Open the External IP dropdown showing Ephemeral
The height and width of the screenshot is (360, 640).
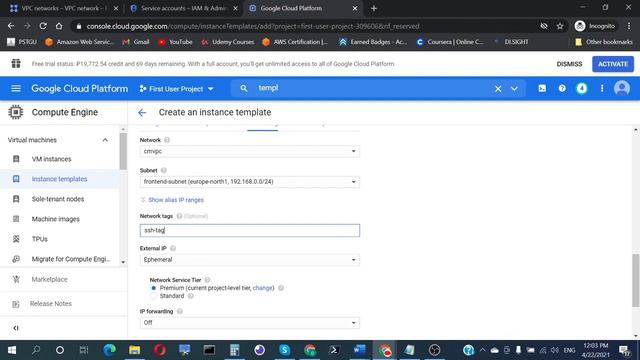point(250,260)
